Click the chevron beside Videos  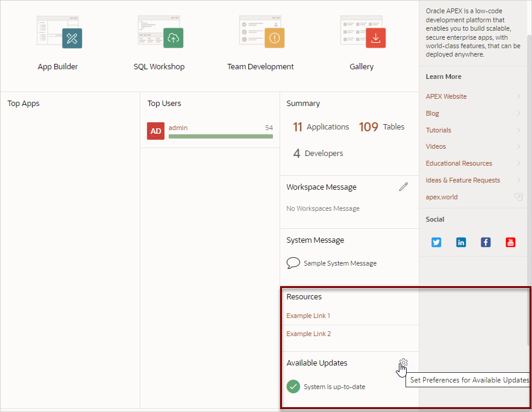519,146
